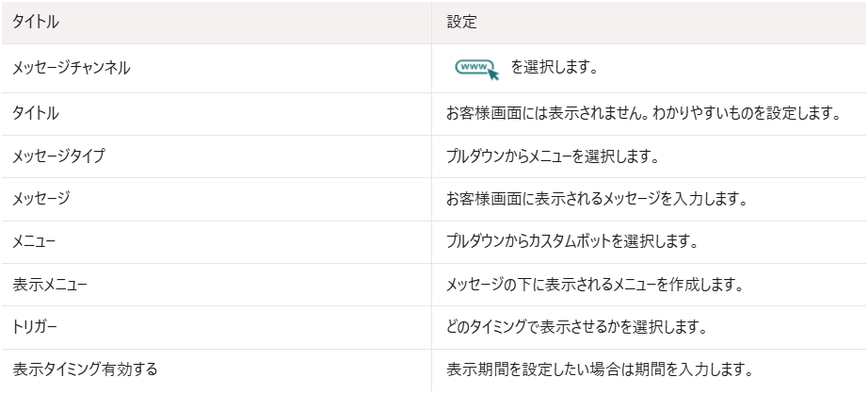Select the 表示タイミング有効する row label

[x=86, y=369]
